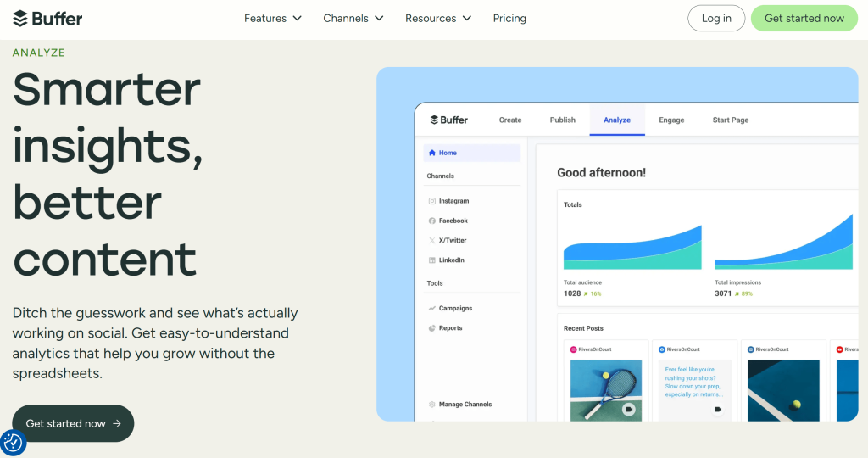Click the Facebook icon in the Channels list
The image size is (868, 458).
[431, 221]
